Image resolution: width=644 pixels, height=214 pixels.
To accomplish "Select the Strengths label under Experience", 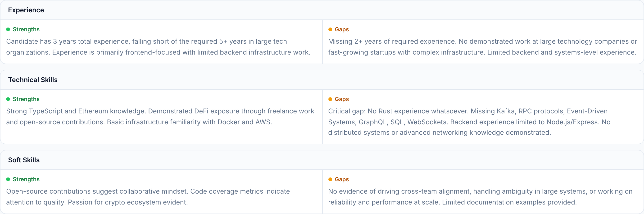I will pyautogui.click(x=26, y=29).
